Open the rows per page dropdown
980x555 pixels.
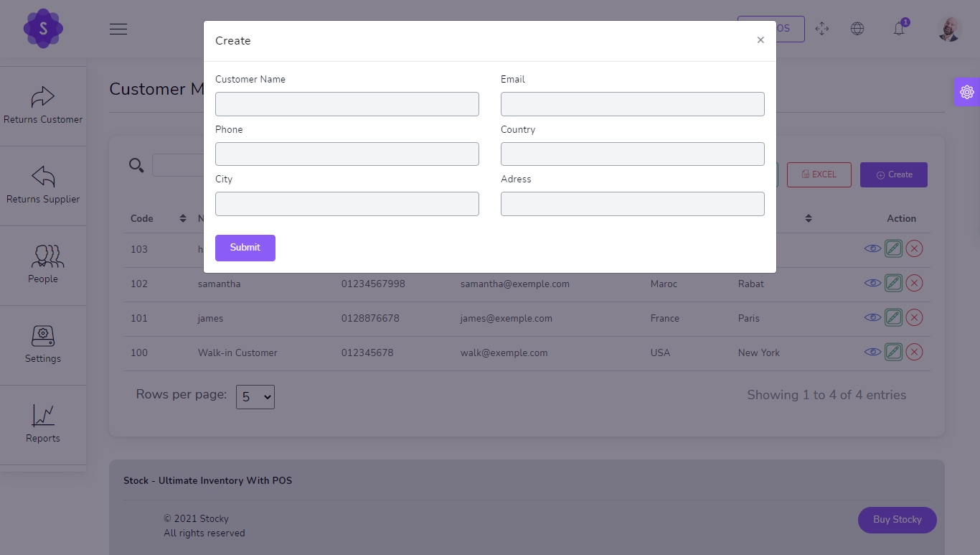pos(255,396)
